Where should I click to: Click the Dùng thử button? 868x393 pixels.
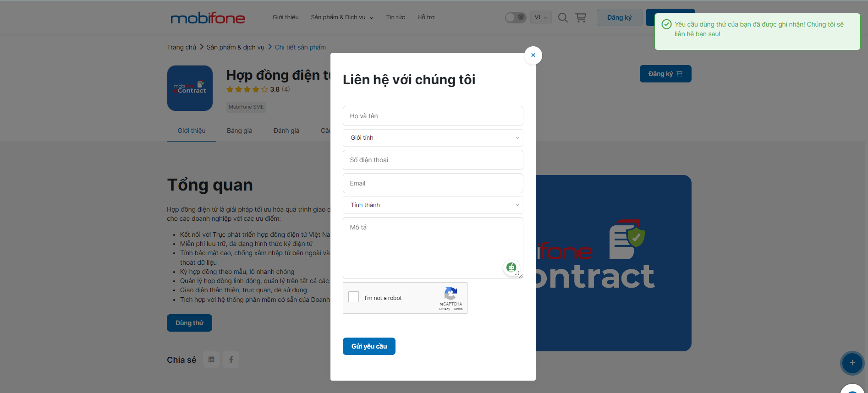[189, 323]
